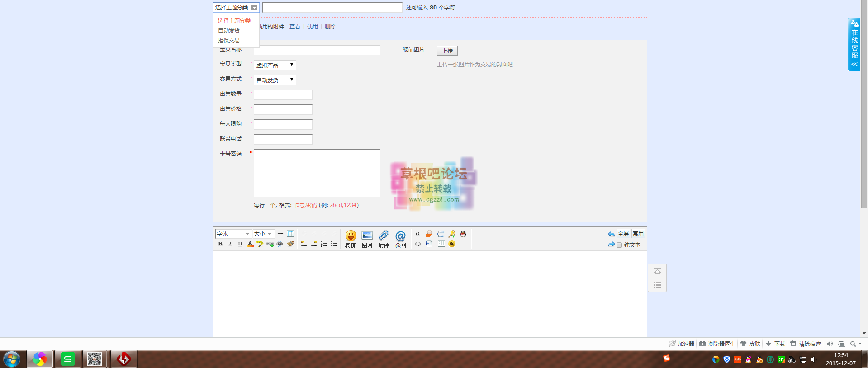
Task: Right-align the editor text
Action: pos(334,234)
